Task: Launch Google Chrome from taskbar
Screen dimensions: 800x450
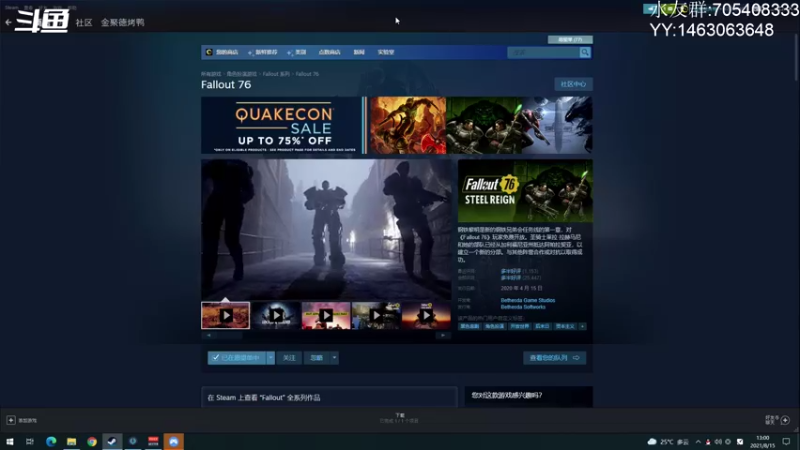Action: click(92, 442)
